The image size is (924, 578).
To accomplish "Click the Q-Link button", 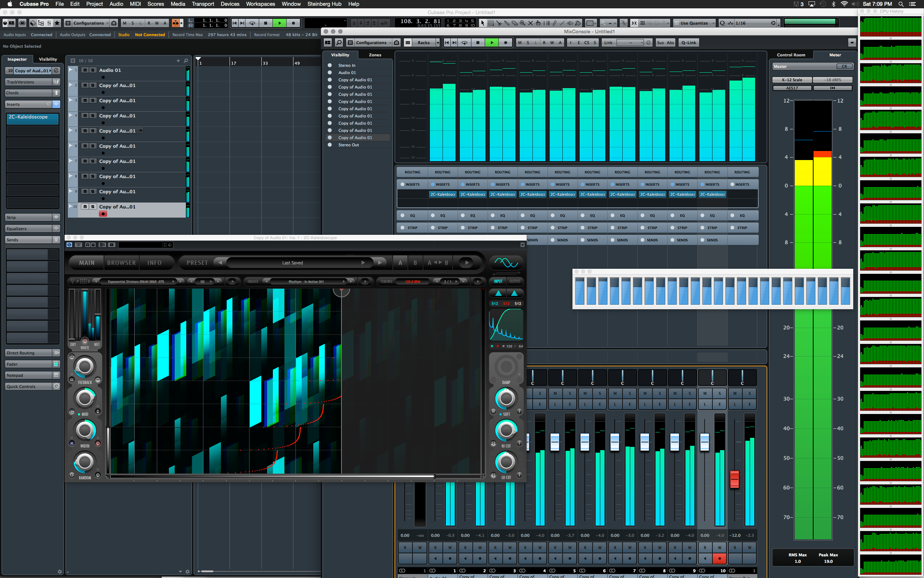I will point(689,42).
